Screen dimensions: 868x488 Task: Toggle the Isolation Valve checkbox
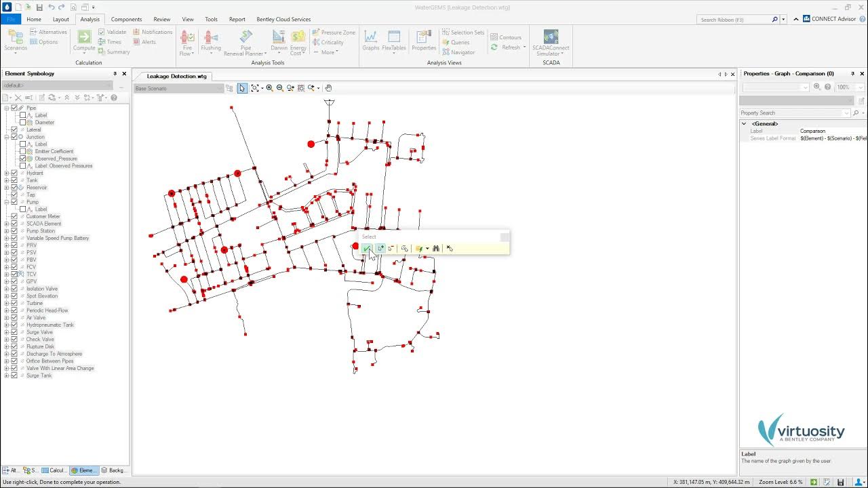tap(14, 289)
